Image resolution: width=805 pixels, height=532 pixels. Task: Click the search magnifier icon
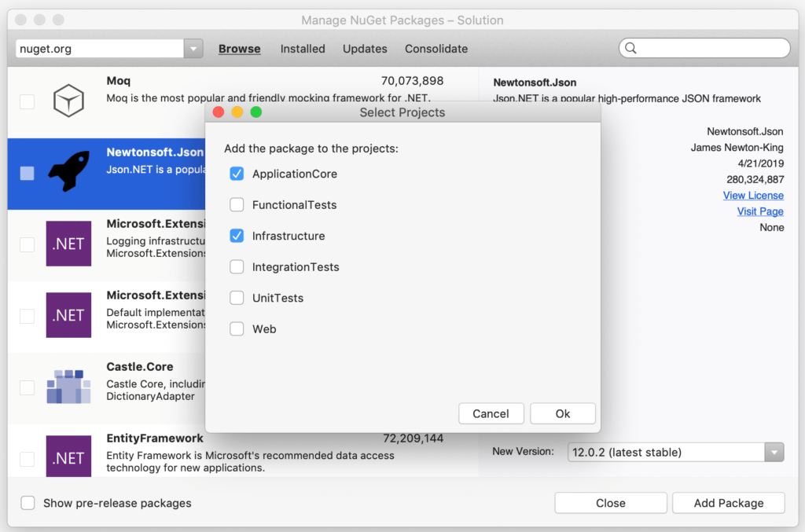pos(630,48)
